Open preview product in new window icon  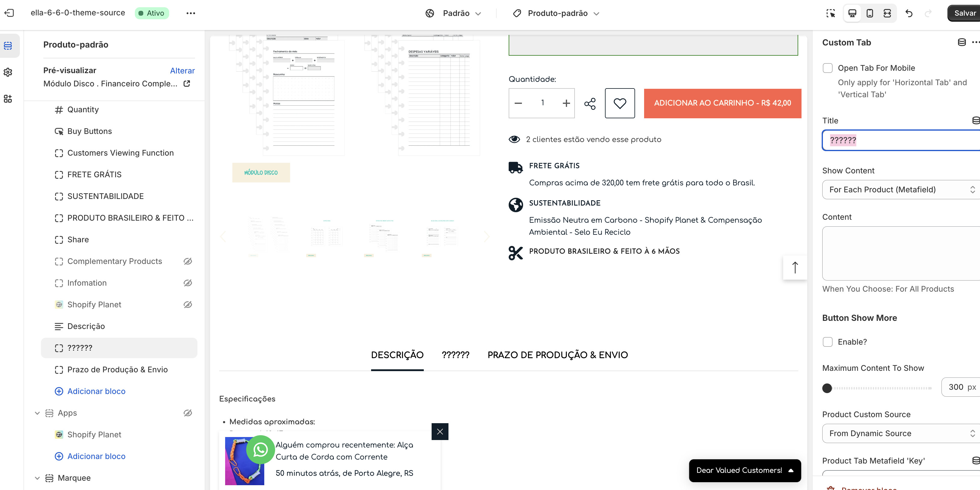tap(187, 83)
